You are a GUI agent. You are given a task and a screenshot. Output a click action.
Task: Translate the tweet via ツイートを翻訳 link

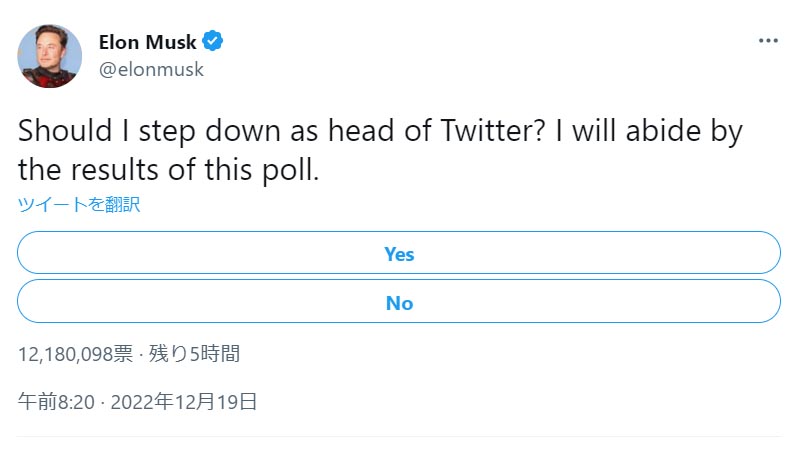[79, 205]
